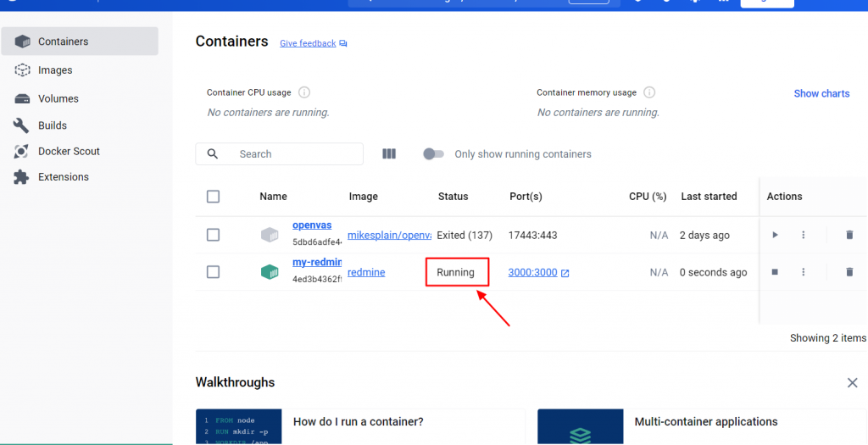Screen dimensions: 868x445
Task: Open the mikesplain/openvas image link
Action: (389, 236)
